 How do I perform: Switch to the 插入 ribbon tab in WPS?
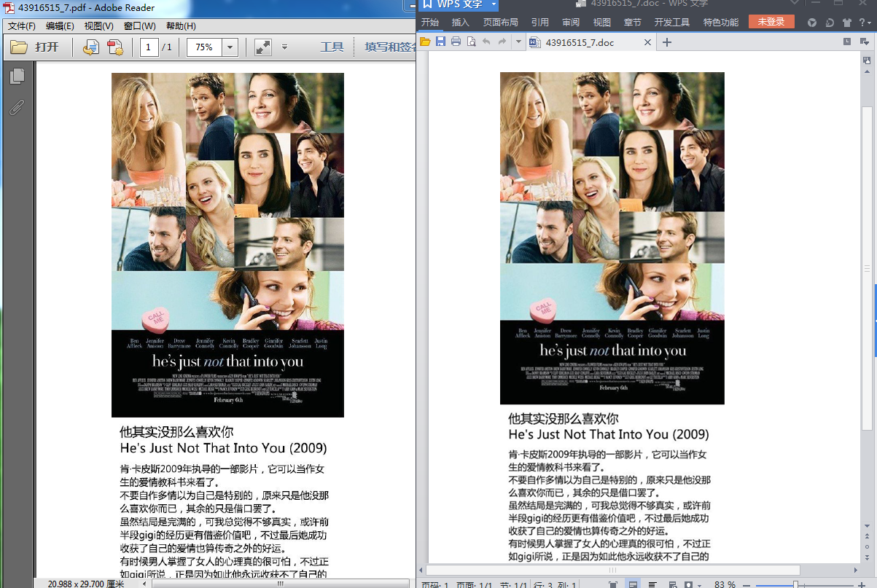pyautogui.click(x=461, y=23)
